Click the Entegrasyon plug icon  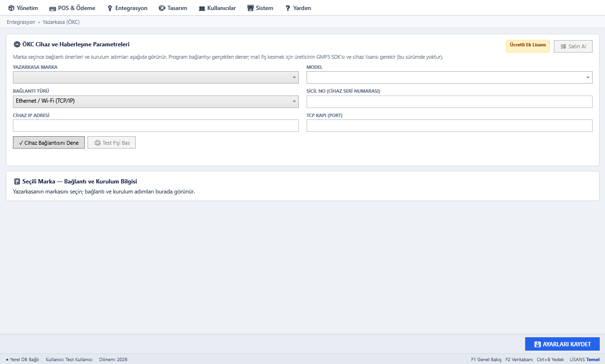pyautogui.click(x=110, y=8)
